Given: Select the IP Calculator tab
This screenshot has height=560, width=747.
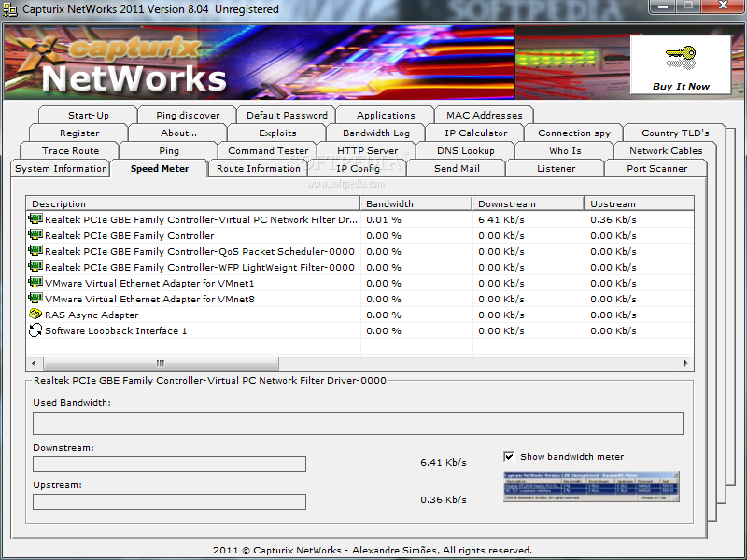Looking at the screenshot, I should point(475,133).
